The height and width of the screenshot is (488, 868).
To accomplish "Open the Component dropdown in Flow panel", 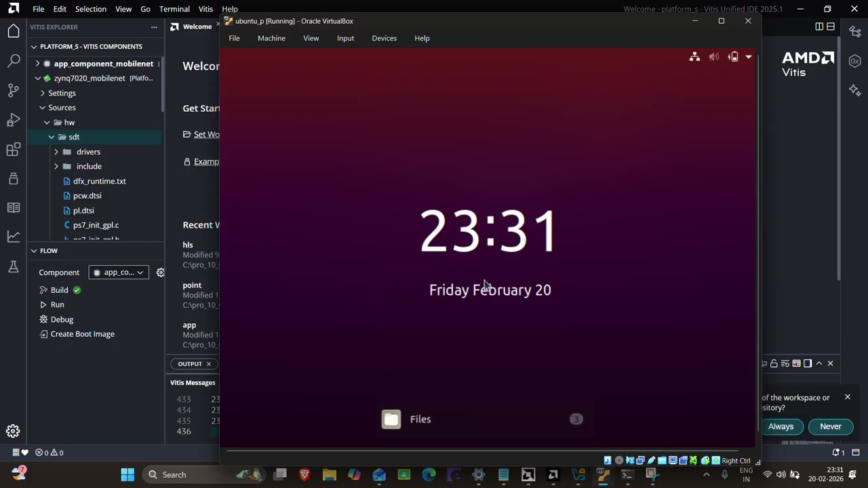I will tap(119, 272).
